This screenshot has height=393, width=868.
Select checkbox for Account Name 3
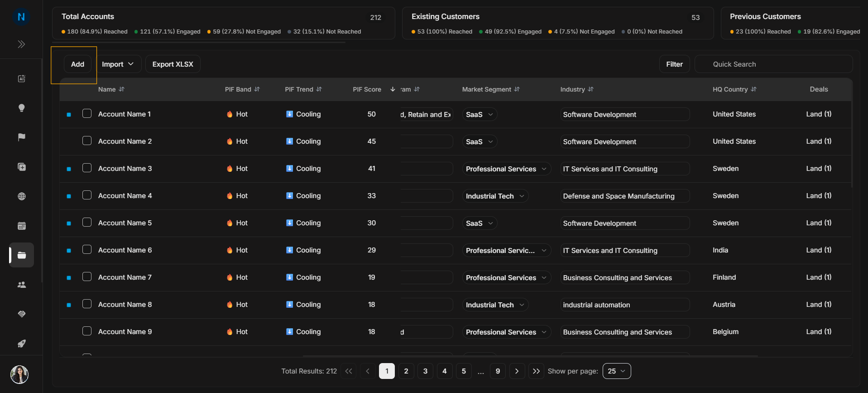click(87, 168)
